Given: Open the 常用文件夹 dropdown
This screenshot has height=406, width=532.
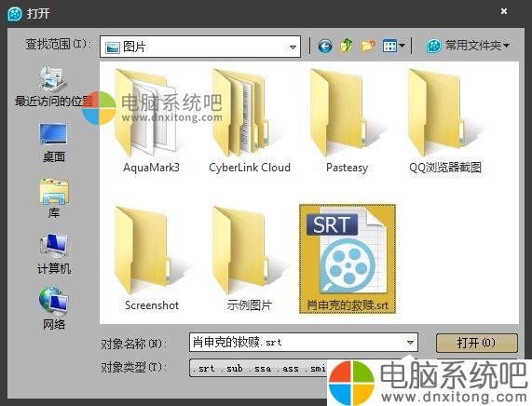Looking at the screenshot, I should click(468, 45).
